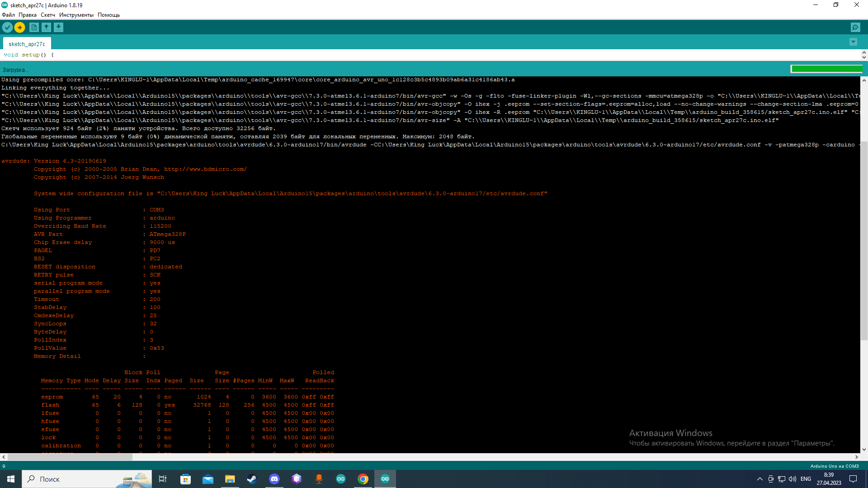Viewport: 868px width, 488px height.
Task: Click the 'Arduino Uno на COM3' status text
Action: [835, 466]
